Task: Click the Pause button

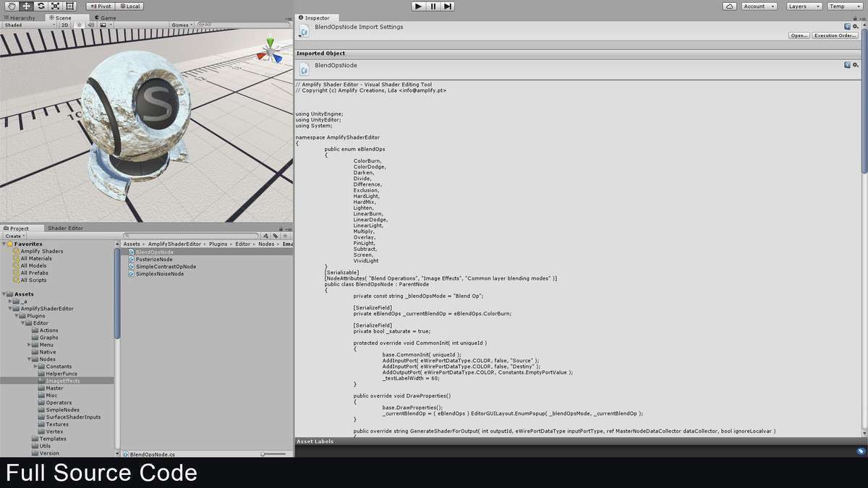Action: (x=433, y=6)
